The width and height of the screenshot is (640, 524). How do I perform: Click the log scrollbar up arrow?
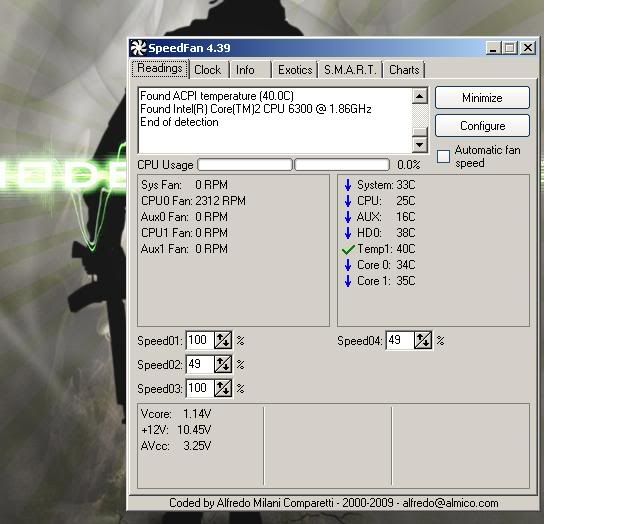click(x=420, y=96)
